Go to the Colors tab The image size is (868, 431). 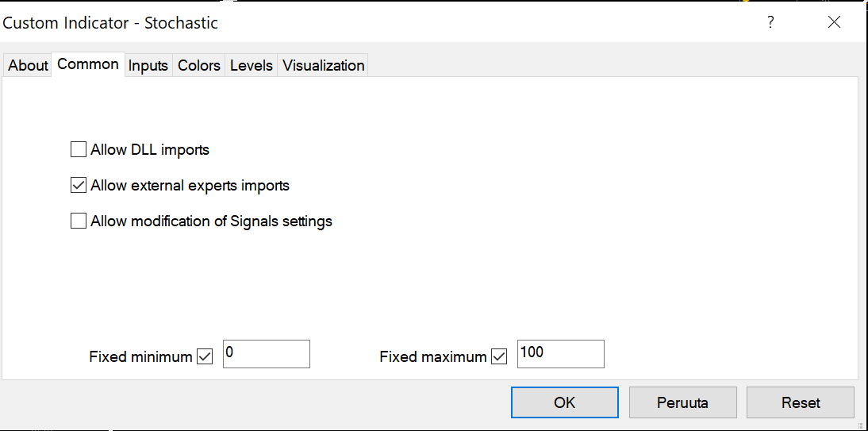point(199,66)
